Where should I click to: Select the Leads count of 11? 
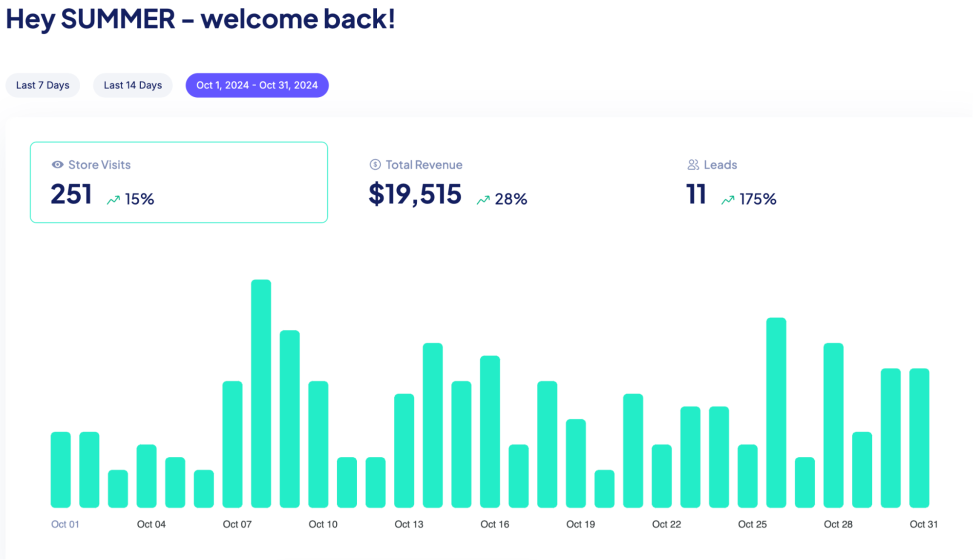[696, 194]
